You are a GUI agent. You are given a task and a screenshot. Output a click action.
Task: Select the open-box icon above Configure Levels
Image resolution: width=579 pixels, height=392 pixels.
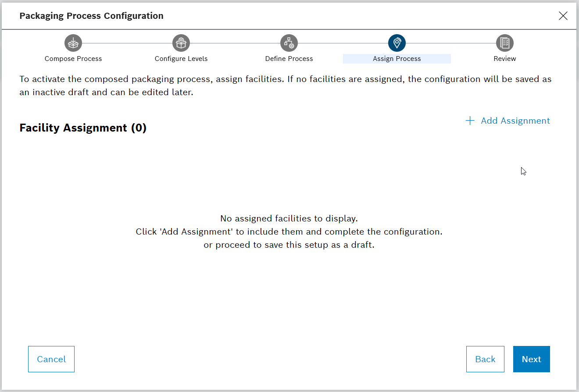pyautogui.click(x=181, y=43)
